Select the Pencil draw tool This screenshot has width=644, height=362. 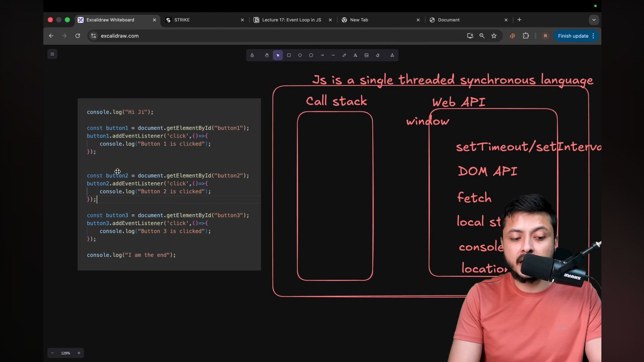pos(344,55)
